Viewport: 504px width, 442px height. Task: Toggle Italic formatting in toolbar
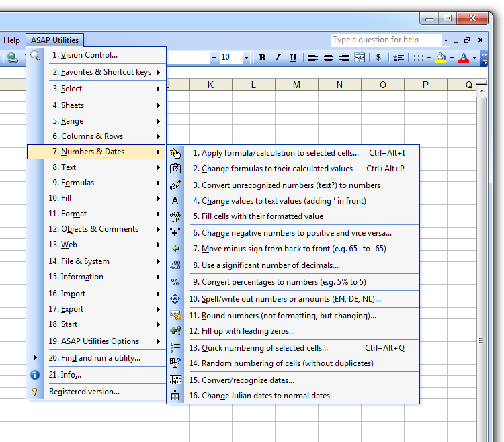tap(278, 58)
